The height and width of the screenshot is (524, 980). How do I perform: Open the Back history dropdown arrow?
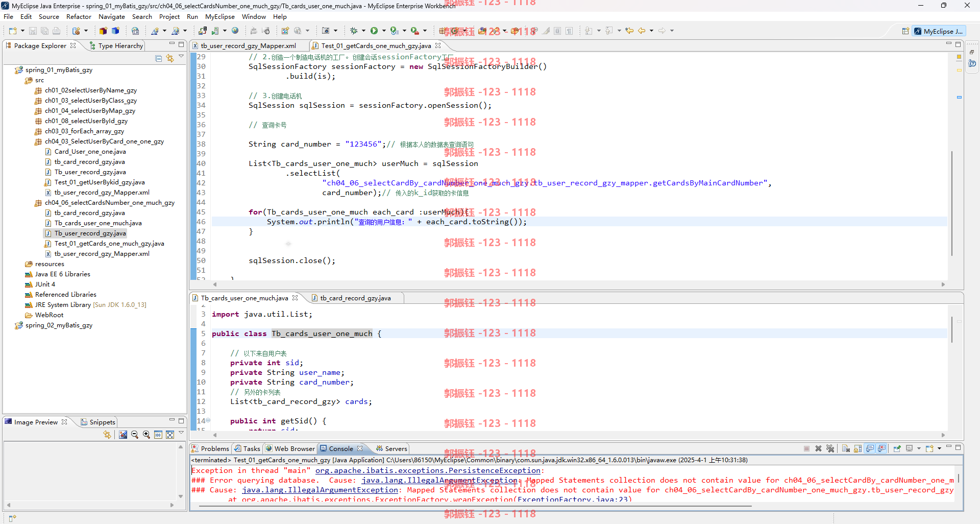(x=651, y=31)
